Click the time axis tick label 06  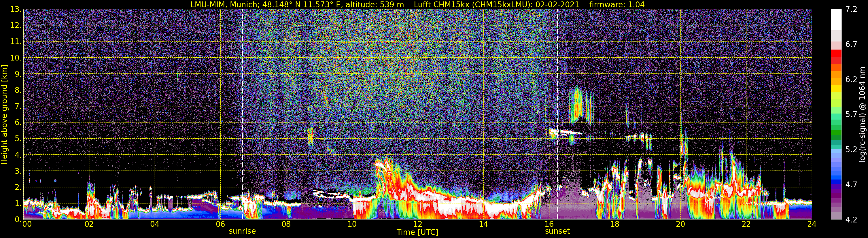coord(220,224)
